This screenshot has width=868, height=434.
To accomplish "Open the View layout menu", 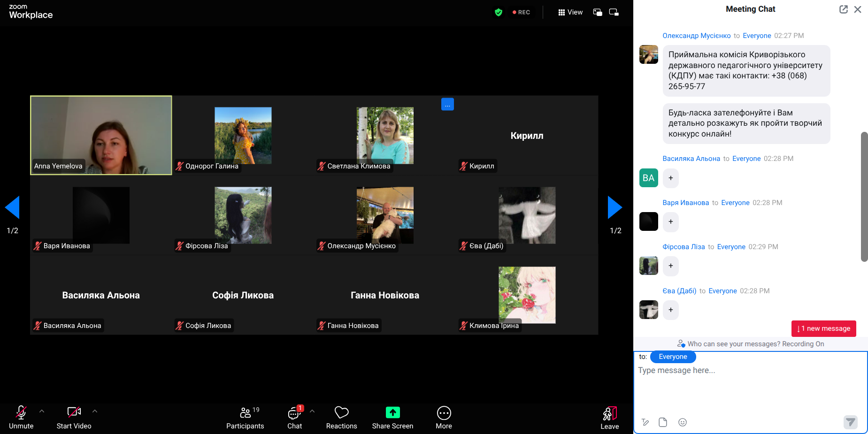I will point(570,12).
